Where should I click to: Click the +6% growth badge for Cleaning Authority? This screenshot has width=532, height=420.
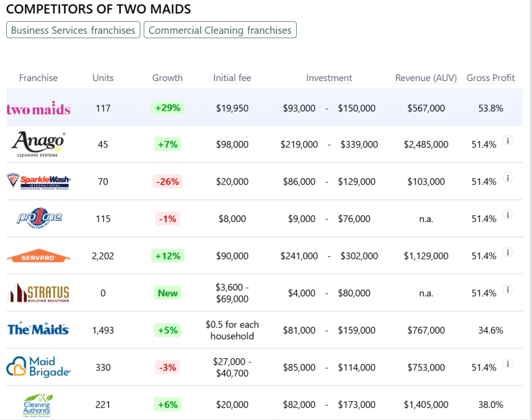click(168, 404)
